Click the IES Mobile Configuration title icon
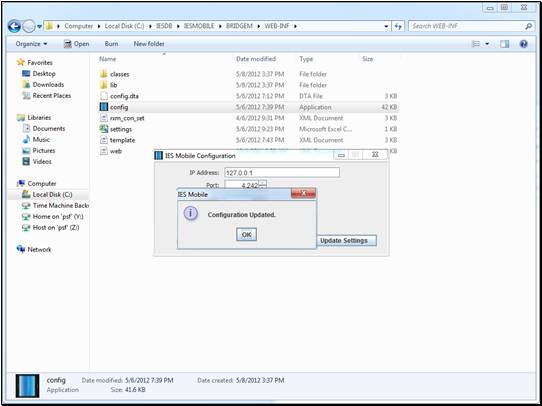Image resolution: width=542 pixels, height=406 pixels. [x=158, y=155]
